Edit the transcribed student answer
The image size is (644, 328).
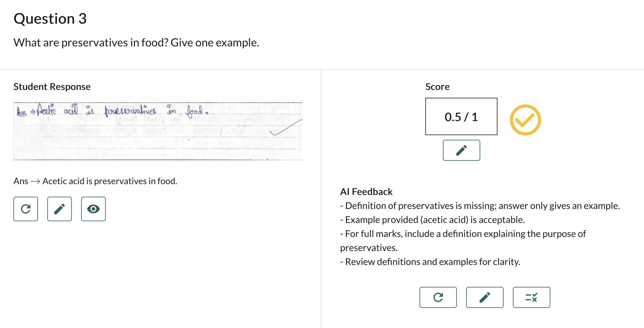point(59,209)
